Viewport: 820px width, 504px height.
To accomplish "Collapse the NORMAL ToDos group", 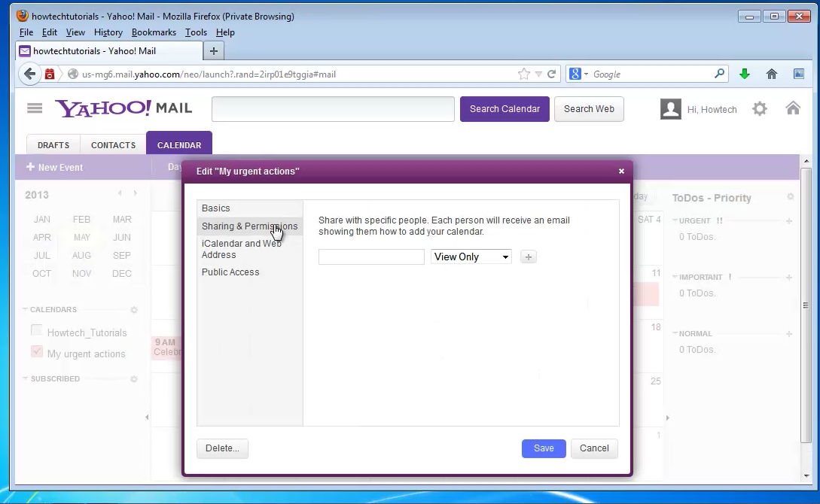I will 675,333.
